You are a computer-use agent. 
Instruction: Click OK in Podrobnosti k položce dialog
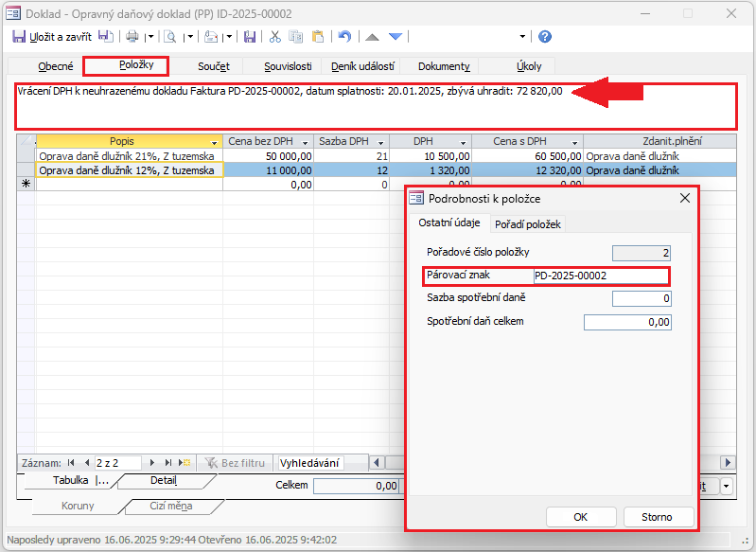pyautogui.click(x=581, y=517)
